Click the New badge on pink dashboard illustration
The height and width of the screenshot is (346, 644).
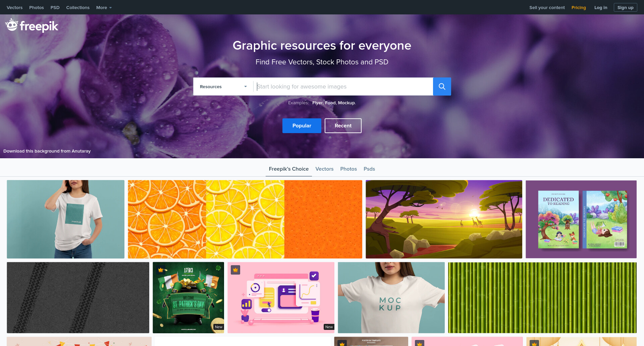click(x=329, y=327)
